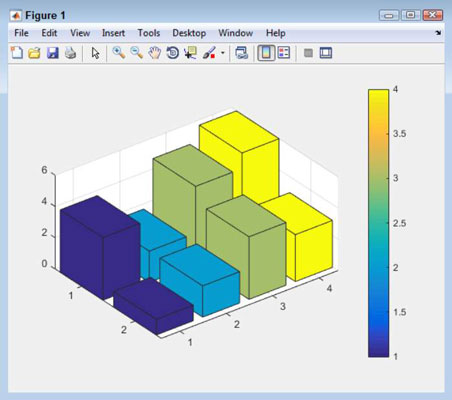Click the Figure 1 window title
The image size is (452, 400).
[x=45, y=16]
